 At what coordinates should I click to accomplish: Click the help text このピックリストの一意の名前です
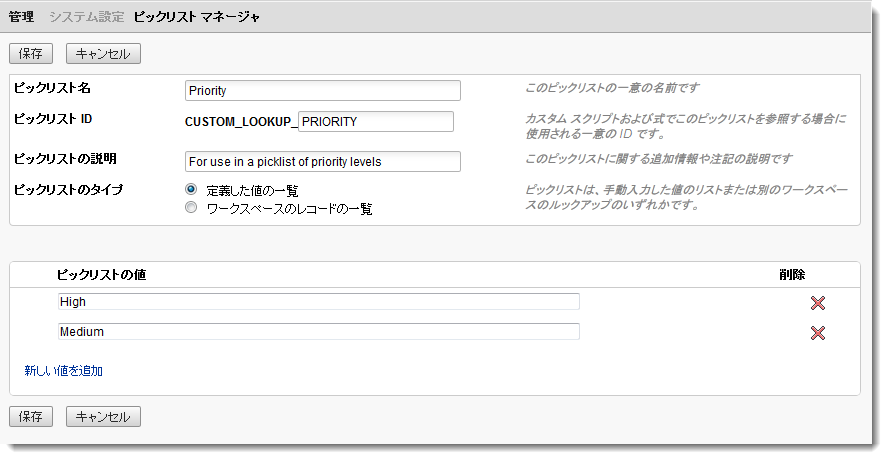612,88
